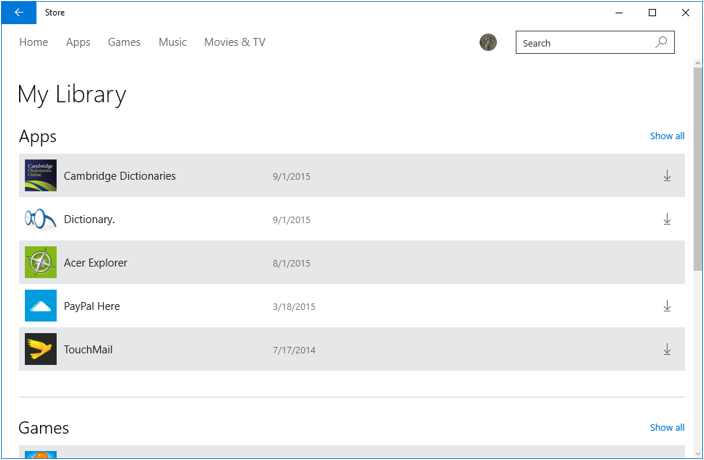Viewport: 704px width, 460px height.
Task: Download the PayPal Here app
Action: (667, 306)
